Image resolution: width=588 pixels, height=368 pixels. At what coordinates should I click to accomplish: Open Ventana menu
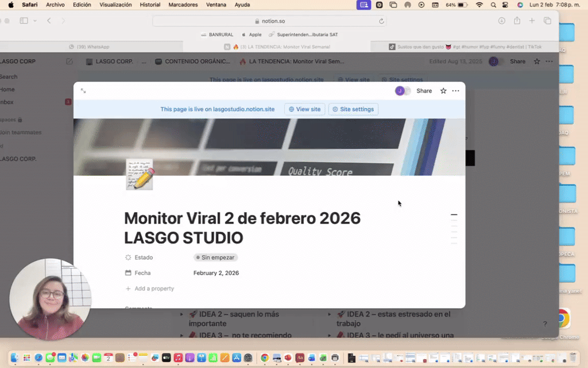216,5
